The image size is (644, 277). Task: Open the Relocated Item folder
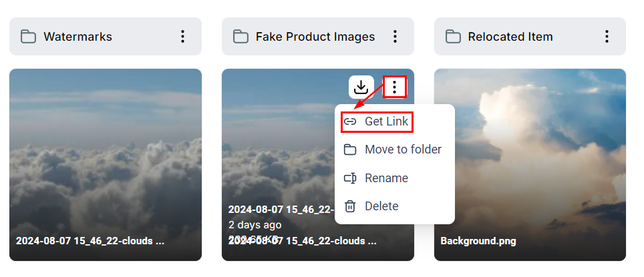[530, 37]
